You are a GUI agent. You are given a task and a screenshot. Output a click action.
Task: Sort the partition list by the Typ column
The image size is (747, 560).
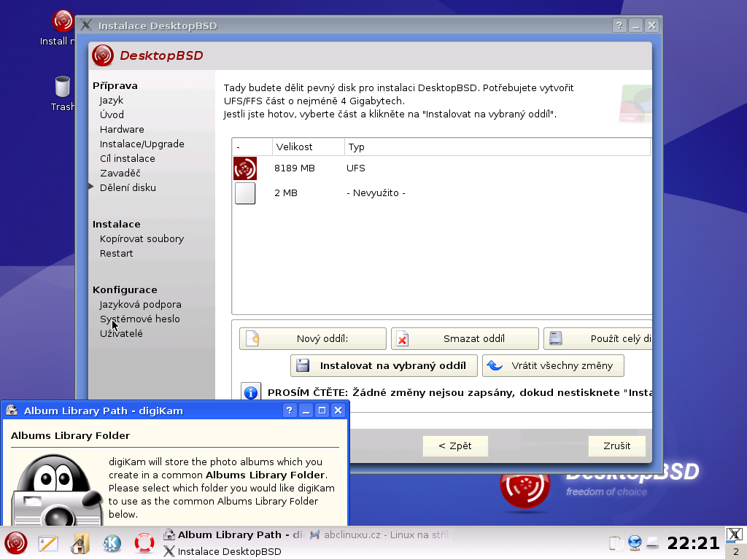pyautogui.click(x=498, y=147)
